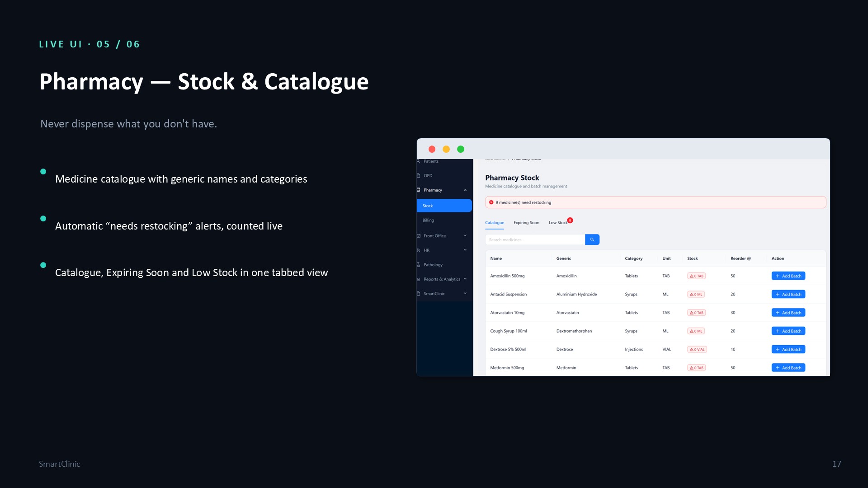
Task: Select the Catalogue tab
Action: click(x=495, y=223)
